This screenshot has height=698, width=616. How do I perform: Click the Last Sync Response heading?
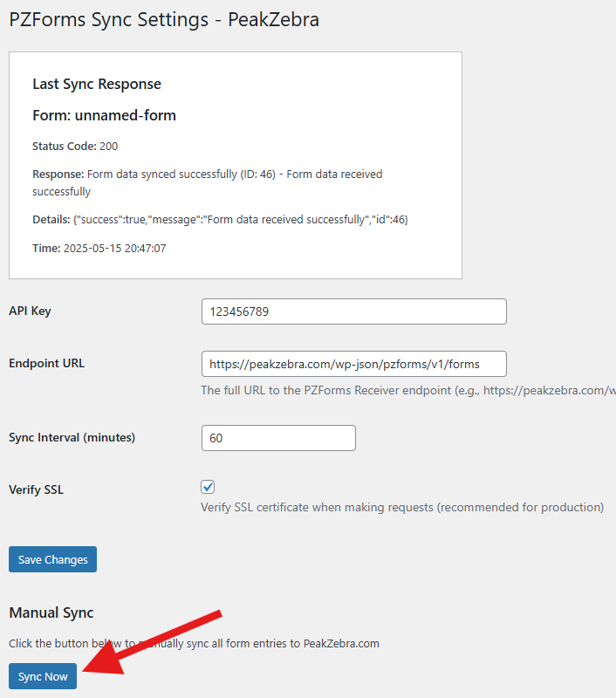97,85
